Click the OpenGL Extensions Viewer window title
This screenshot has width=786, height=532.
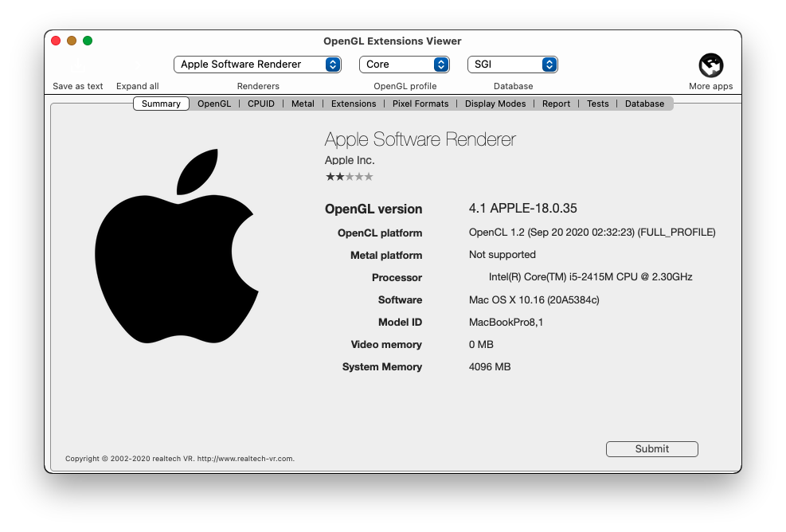click(393, 41)
